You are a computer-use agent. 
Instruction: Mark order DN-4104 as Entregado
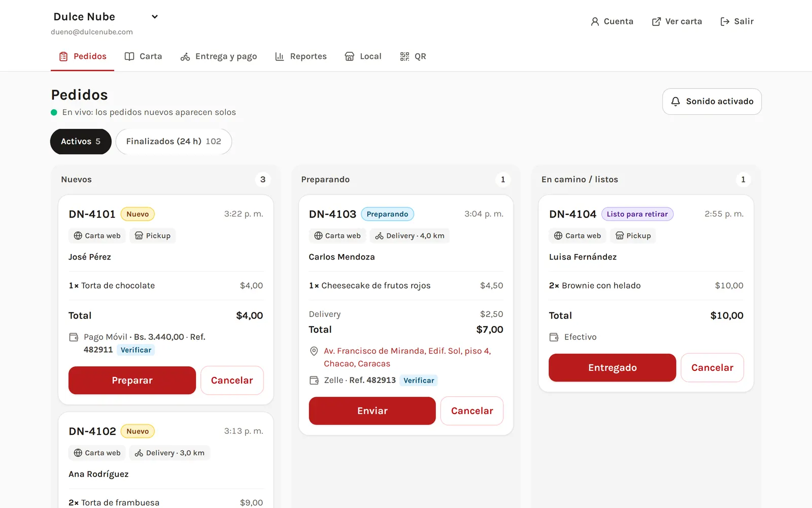(612, 368)
